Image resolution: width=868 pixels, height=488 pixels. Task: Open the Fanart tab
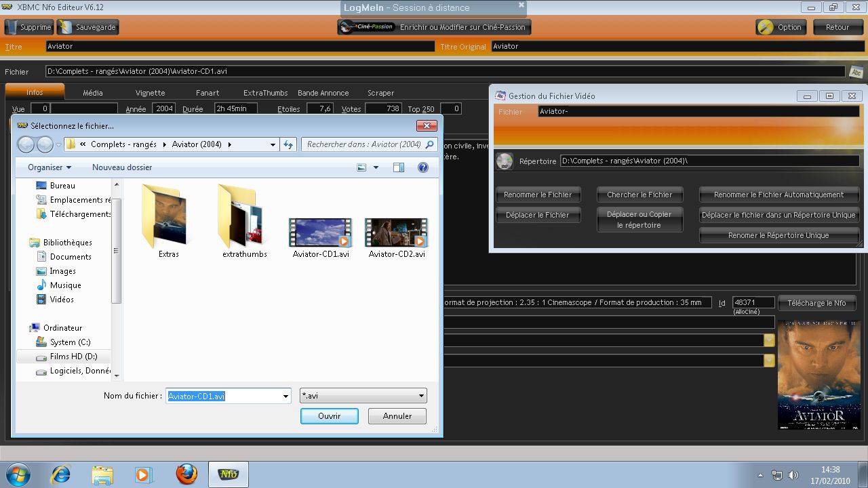(208, 93)
